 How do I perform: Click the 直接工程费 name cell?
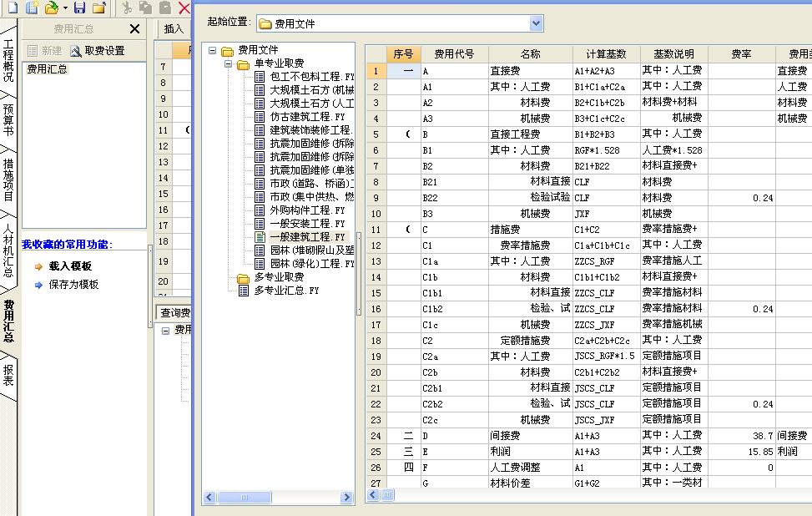pos(530,134)
